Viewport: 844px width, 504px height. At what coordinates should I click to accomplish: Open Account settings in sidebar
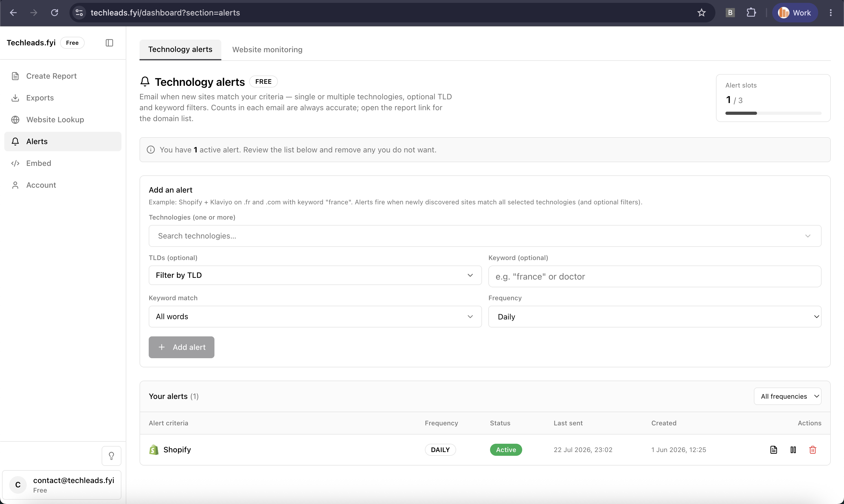click(63, 185)
